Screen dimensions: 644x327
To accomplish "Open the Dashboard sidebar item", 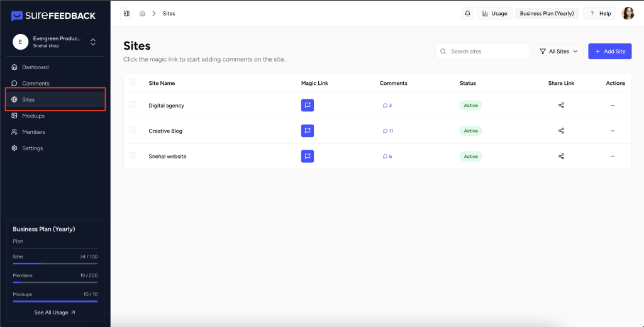I will tap(35, 67).
